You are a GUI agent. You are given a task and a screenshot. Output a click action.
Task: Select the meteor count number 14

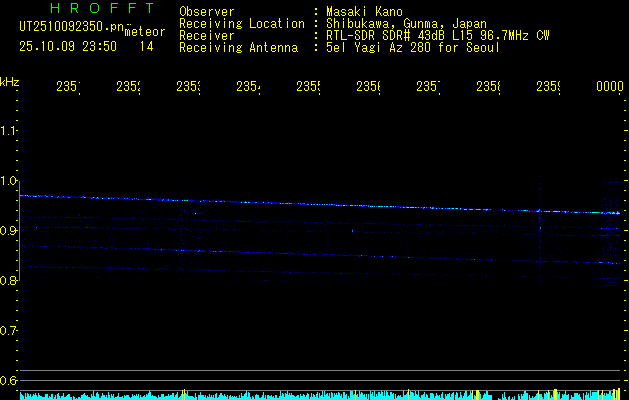pyautogui.click(x=146, y=46)
